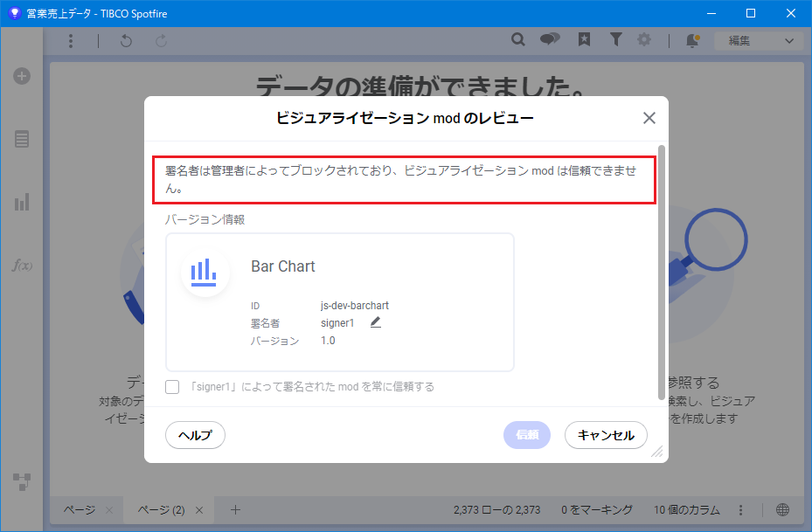This screenshot has width=812, height=532.
Task: Click the 2,373 ローの 2,373 status text
Action: click(496, 510)
